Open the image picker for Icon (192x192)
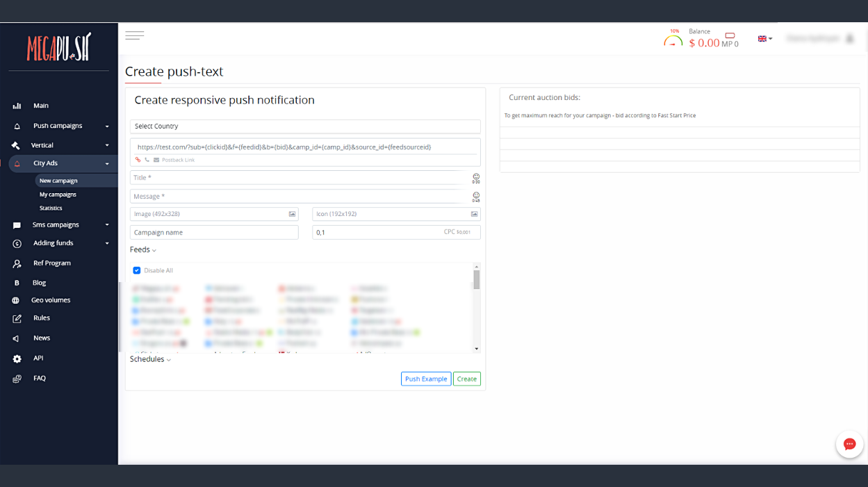The height and width of the screenshot is (487, 868). 475,214
